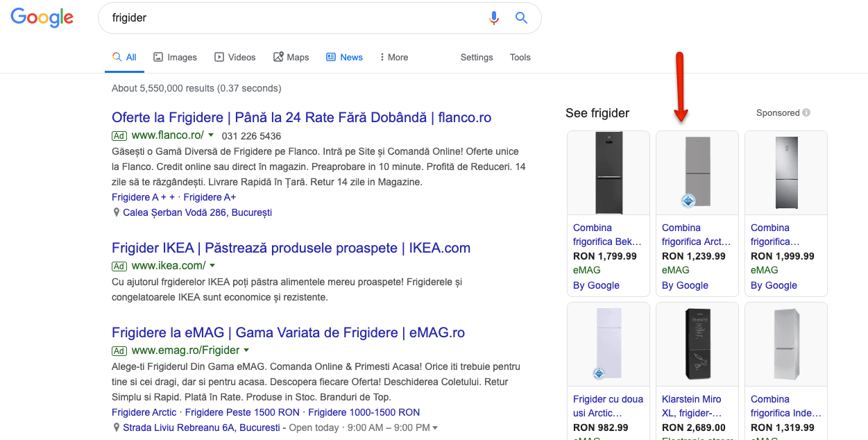Expand the flanco.ro ad URL dropdown arrow
The image size is (868, 440).
tap(211, 135)
